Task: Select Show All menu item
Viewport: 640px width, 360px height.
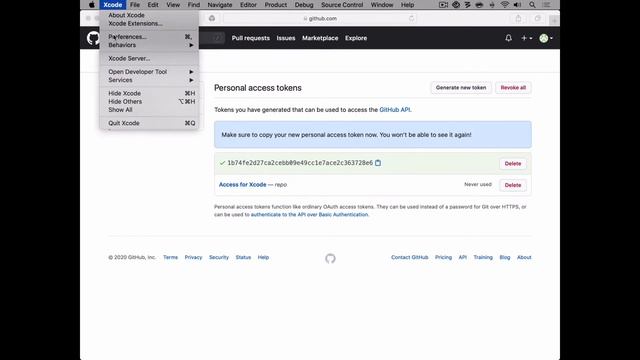Action: point(149,110)
